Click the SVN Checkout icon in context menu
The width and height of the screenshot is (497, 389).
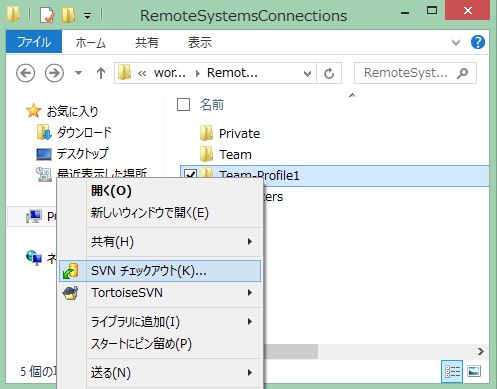coord(71,271)
